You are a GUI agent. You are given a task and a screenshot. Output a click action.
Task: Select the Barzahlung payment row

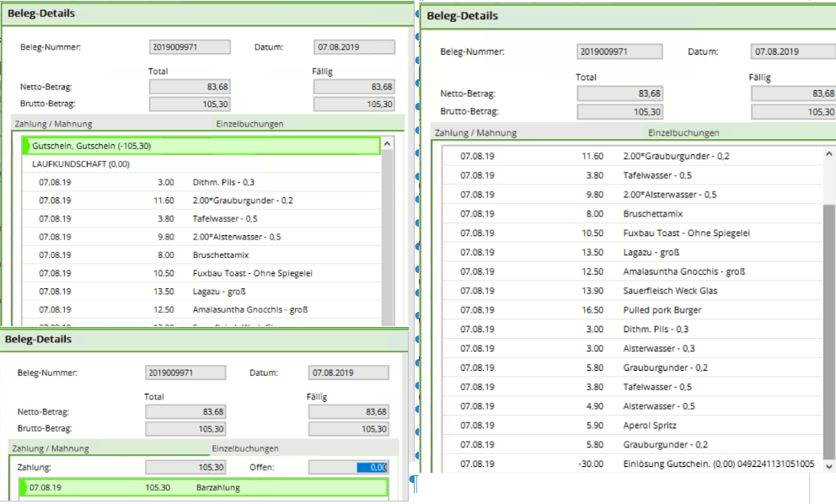pyautogui.click(x=202, y=487)
